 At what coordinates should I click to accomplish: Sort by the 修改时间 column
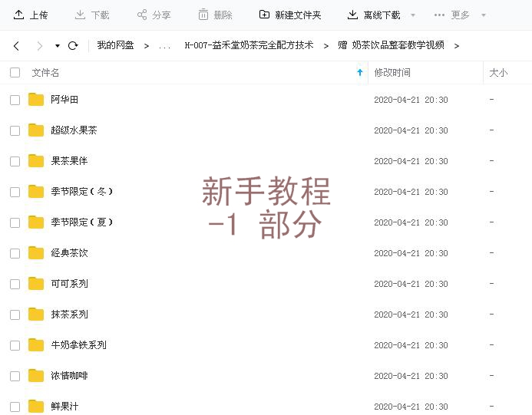pos(392,73)
